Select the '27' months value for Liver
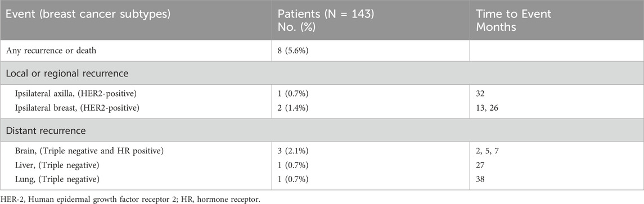 (x=480, y=165)
